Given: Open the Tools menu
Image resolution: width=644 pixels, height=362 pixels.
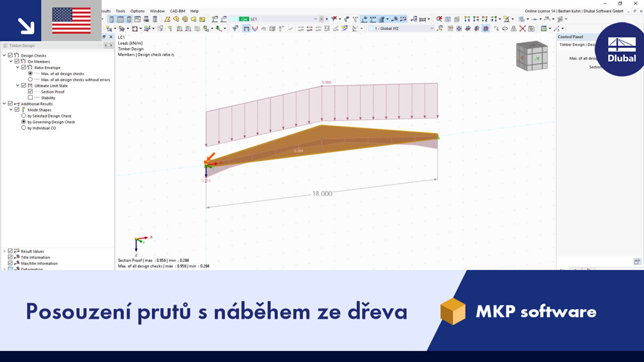Looking at the screenshot, I should [x=120, y=11].
